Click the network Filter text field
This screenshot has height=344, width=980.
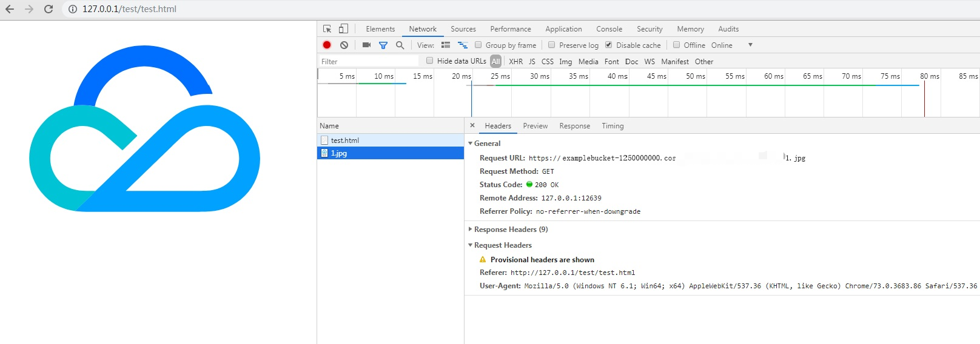(x=369, y=61)
